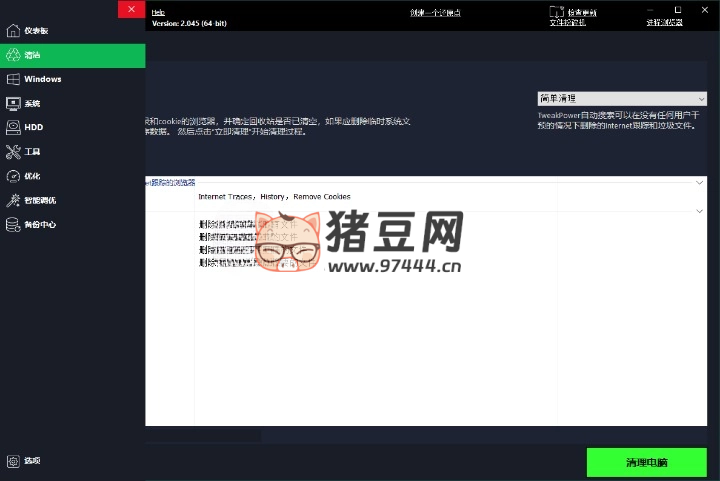Click the 检查更新 device icon in header
Image resolution: width=720 pixels, height=481 pixels.
tap(555, 14)
